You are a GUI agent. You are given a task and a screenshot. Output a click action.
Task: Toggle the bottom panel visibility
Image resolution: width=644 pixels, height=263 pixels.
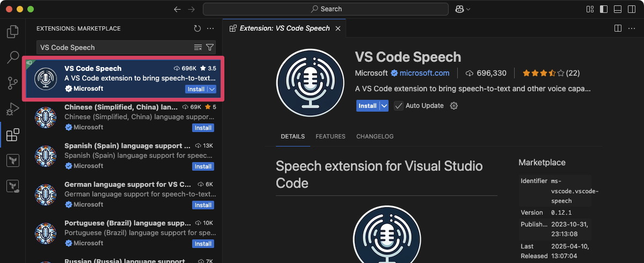[x=618, y=9]
